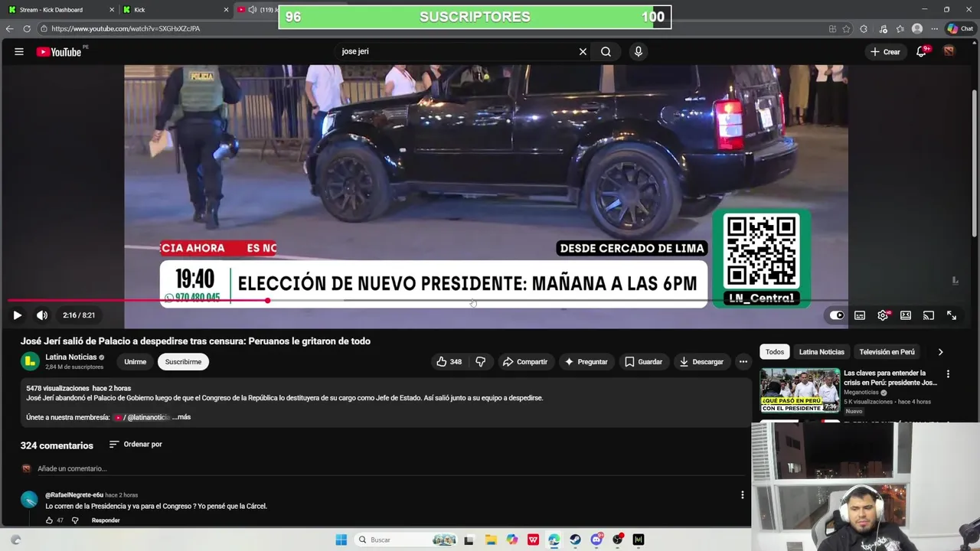Image resolution: width=980 pixels, height=551 pixels.
Task: Open File Explorer from the taskbar
Action: [491, 540]
